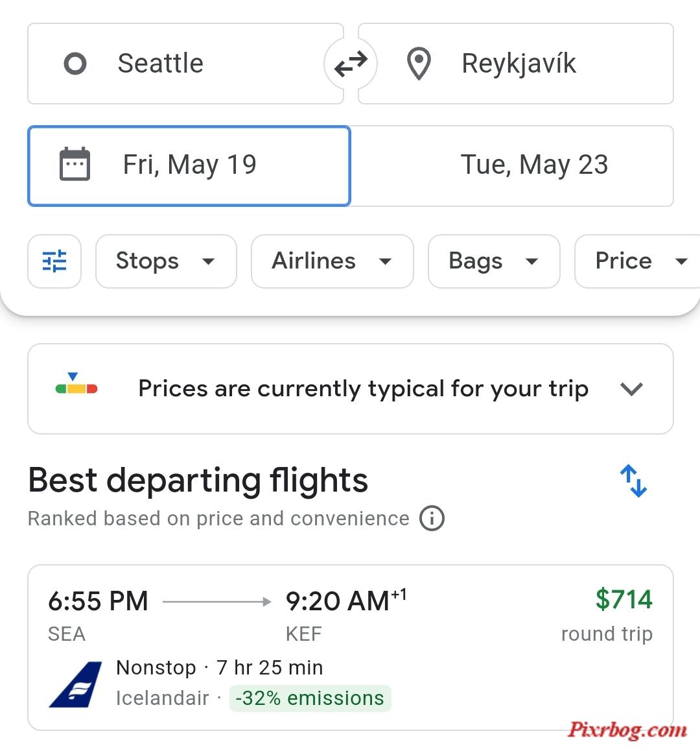Choose the 6:55 PM Icelandair nonstop flight
Image resolution: width=700 pixels, height=751 pixels.
coord(351,647)
